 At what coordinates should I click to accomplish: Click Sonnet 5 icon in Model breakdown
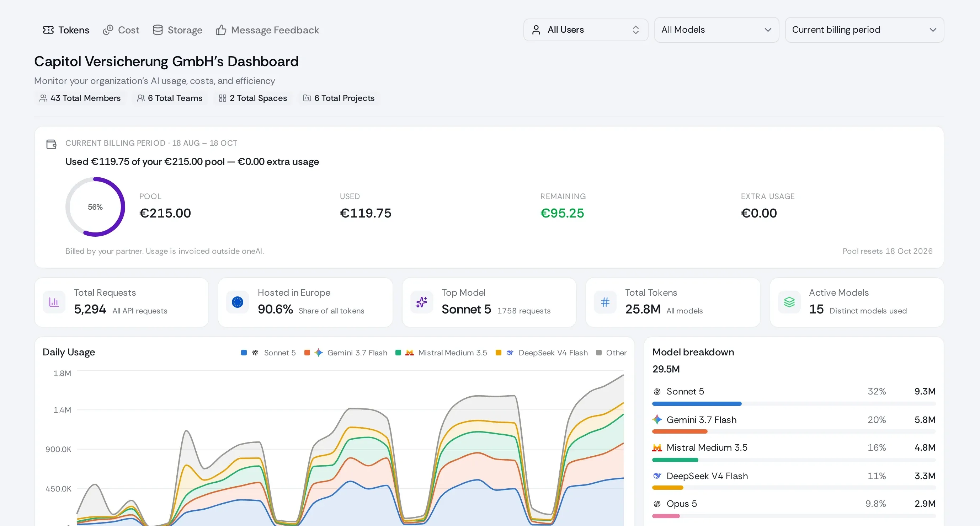tap(657, 391)
